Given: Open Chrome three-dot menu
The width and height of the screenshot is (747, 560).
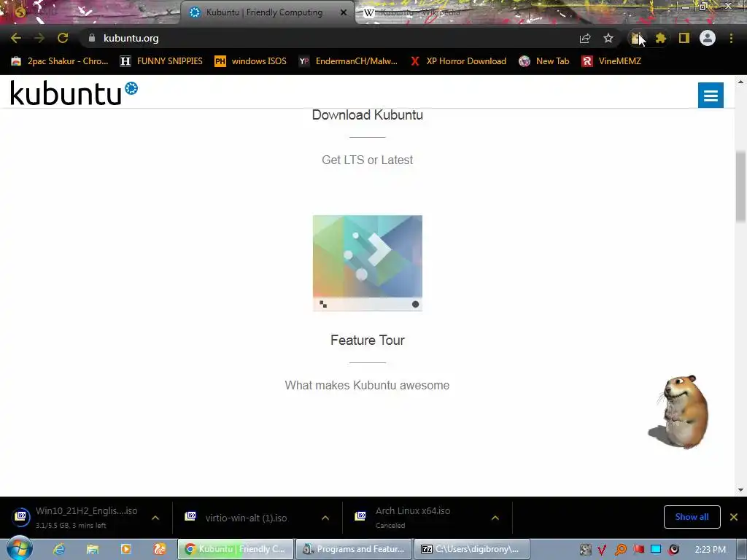Looking at the screenshot, I should pyautogui.click(x=731, y=38).
